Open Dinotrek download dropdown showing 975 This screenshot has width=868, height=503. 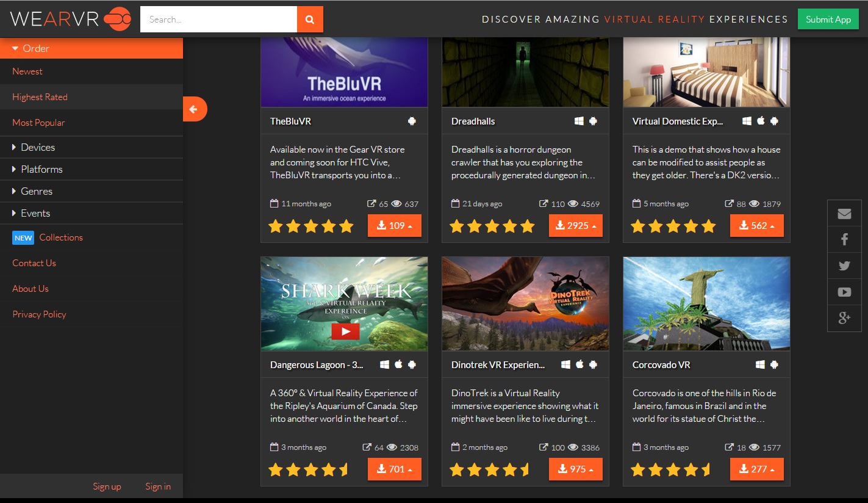(576, 469)
